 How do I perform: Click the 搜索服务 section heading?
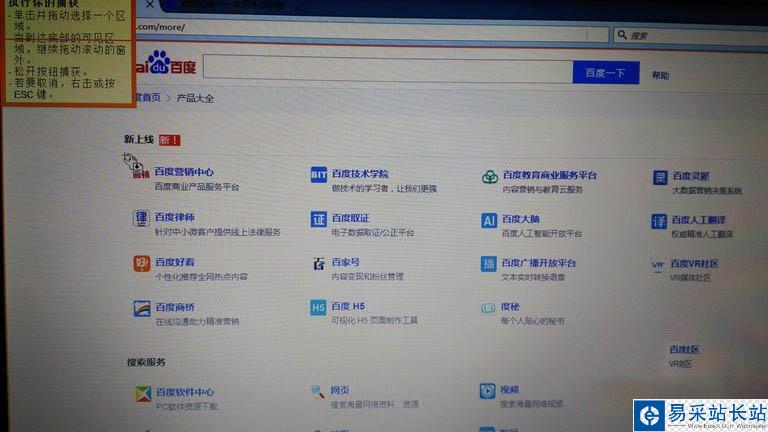[x=146, y=362]
